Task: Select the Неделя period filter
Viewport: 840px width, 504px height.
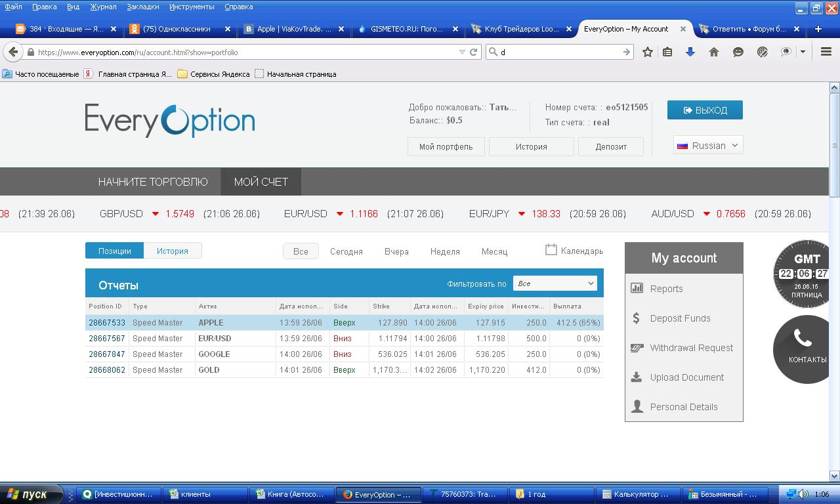Action: point(445,251)
